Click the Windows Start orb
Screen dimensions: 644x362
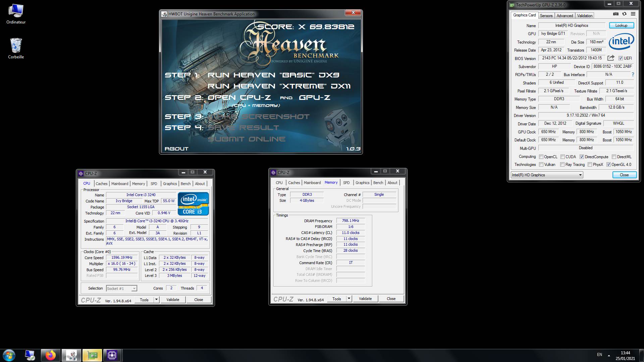pyautogui.click(x=9, y=355)
